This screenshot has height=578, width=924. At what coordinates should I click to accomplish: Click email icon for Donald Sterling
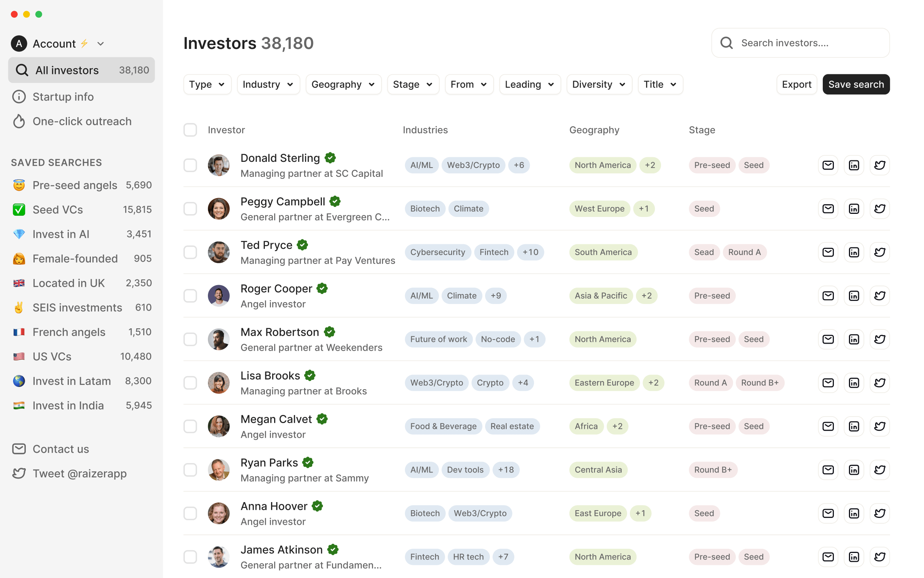[x=828, y=165]
